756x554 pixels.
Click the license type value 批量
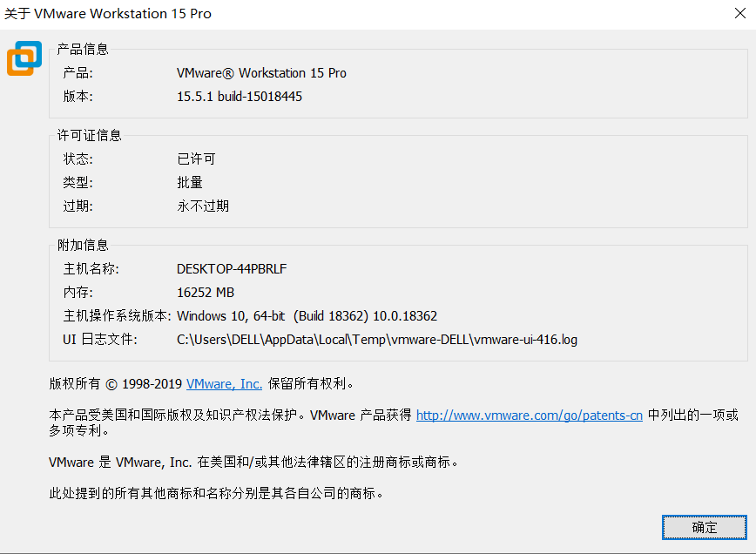[x=190, y=182]
